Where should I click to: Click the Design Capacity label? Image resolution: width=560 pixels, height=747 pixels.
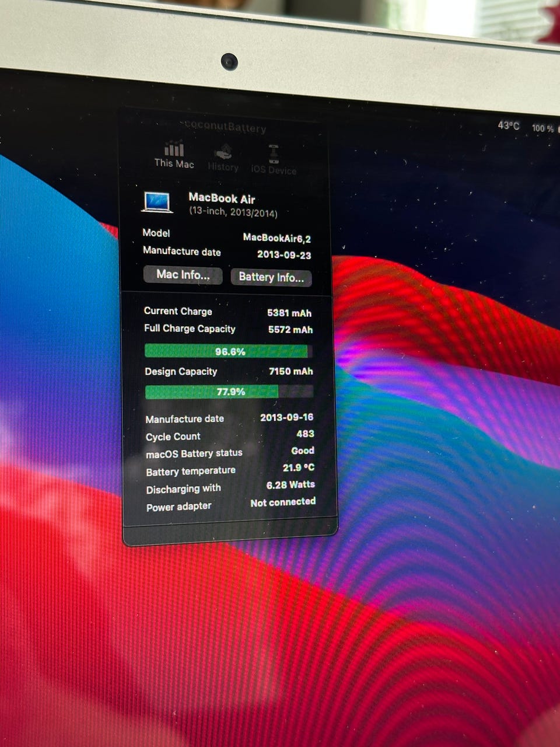[181, 371]
